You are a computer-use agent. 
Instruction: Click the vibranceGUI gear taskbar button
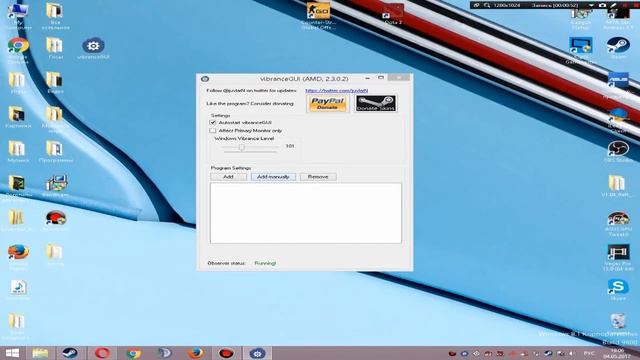pos(257,353)
